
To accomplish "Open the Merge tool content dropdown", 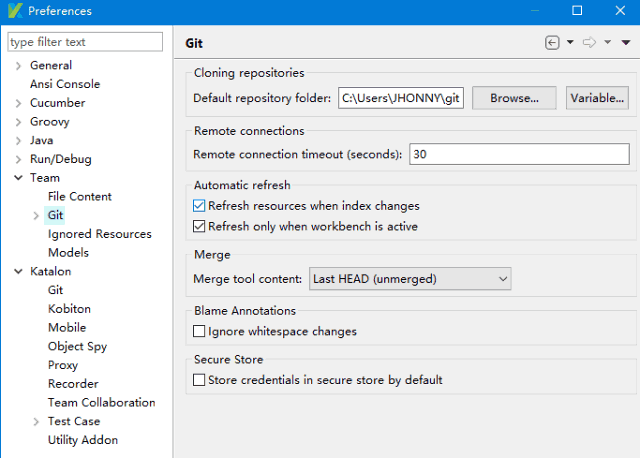I will coord(410,279).
